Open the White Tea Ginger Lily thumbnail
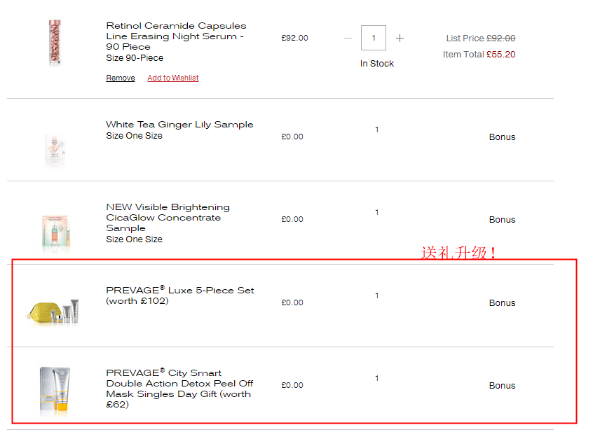This screenshot has width=600, height=432. [x=54, y=148]
